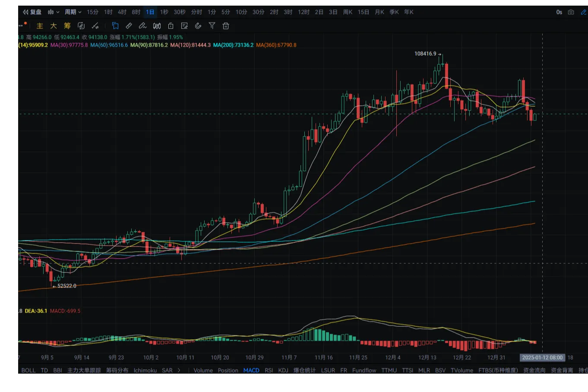Image resolution: width=588 pixels, height=392 pixels.
Task: Click the MA(30):97775.8 legend label
Action: (x=69, y=45)
